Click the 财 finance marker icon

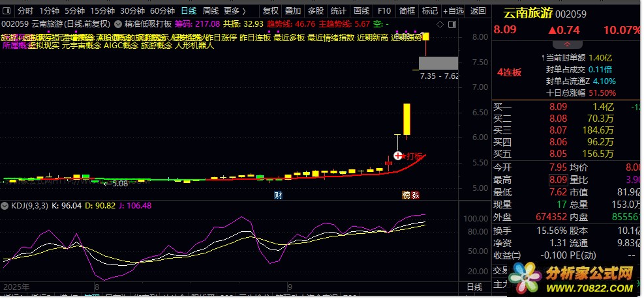(278, 195)
